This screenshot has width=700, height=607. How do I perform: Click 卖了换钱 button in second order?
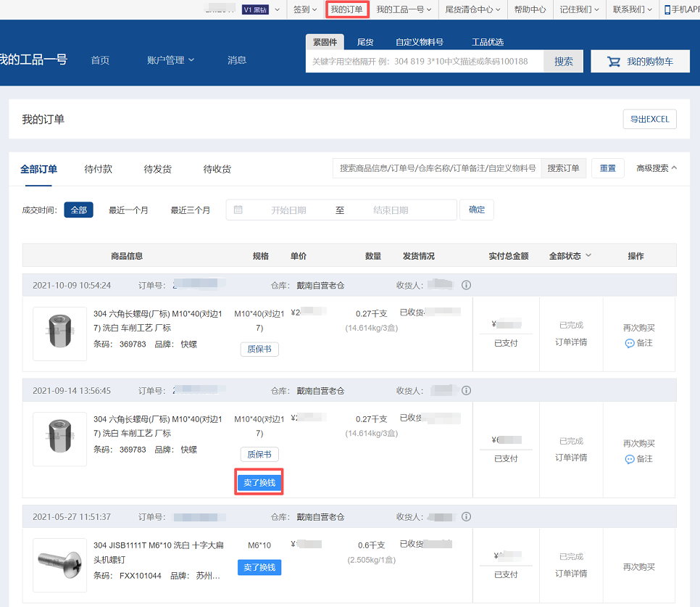(x=259, y=482)
